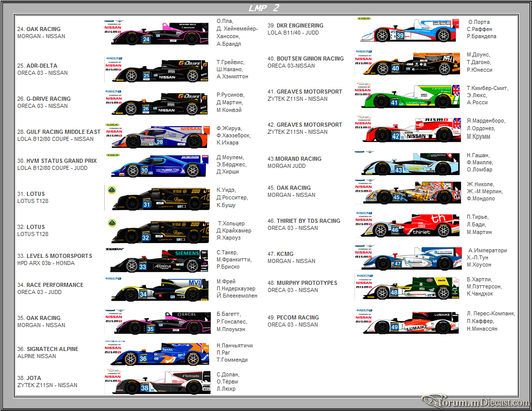Click the Nissan Nismo badge beside car #38
Image resolution: width=532 pixels, height=411 pixels.
(113, 377)
